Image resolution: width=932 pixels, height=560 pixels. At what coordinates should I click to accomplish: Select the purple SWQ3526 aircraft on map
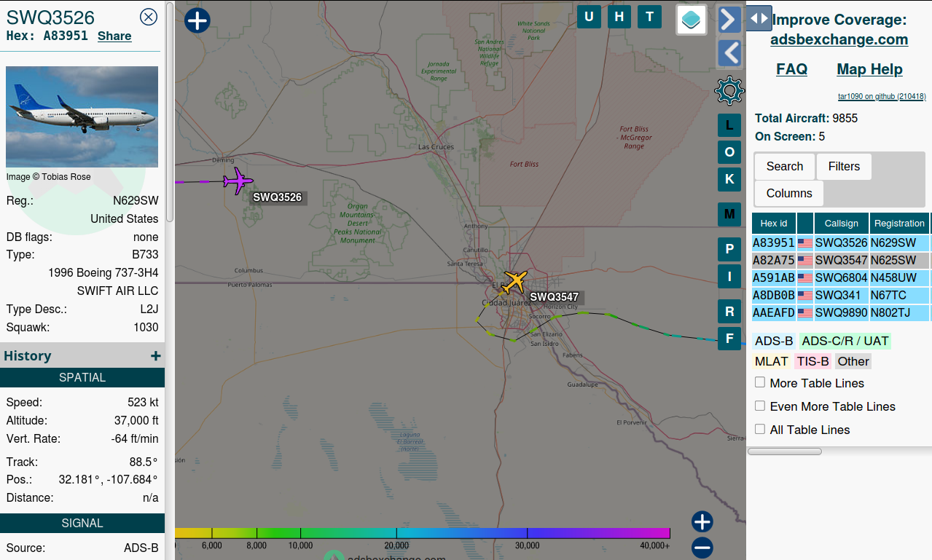[x=238, y=181]
